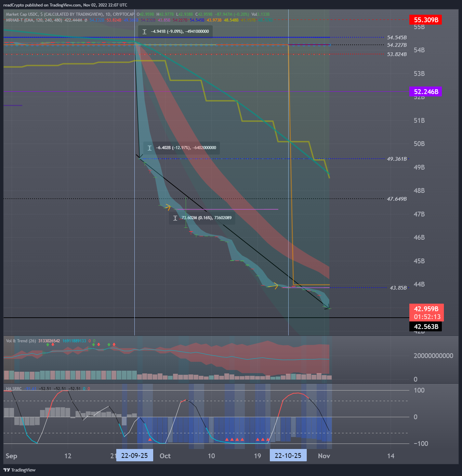
Task: Click the highlighted 22-10-25 date label
Action: (288, 455)
